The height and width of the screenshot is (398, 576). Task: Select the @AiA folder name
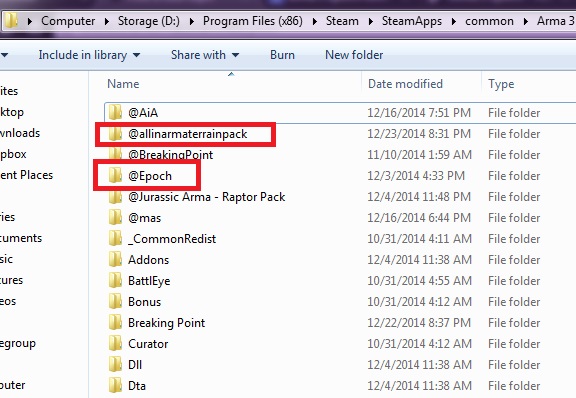coord(143,112)
